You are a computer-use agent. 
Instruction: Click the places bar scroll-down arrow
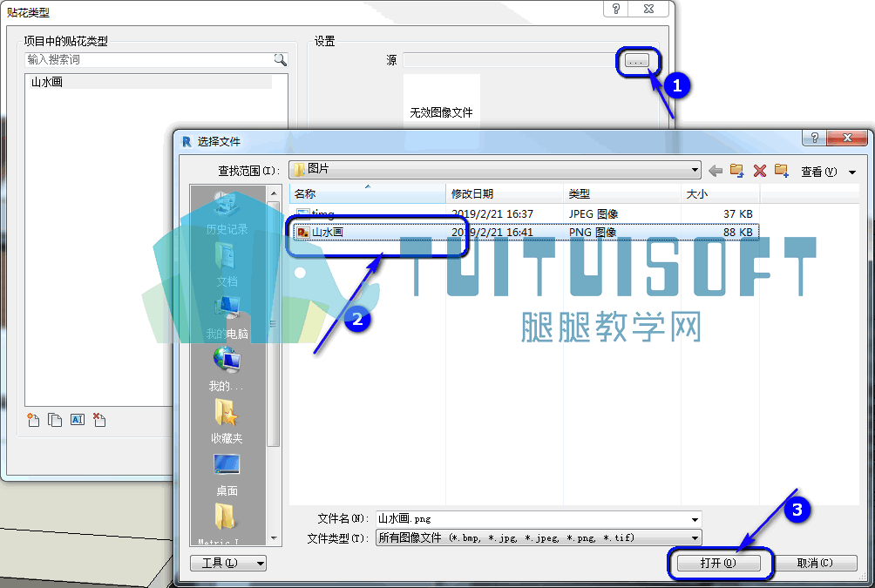click(x=274, y=537)
